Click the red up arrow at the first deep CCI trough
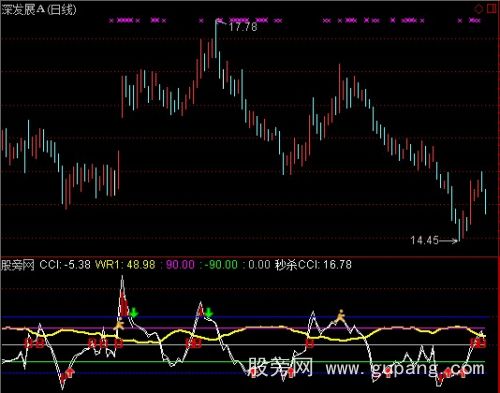 70,373
